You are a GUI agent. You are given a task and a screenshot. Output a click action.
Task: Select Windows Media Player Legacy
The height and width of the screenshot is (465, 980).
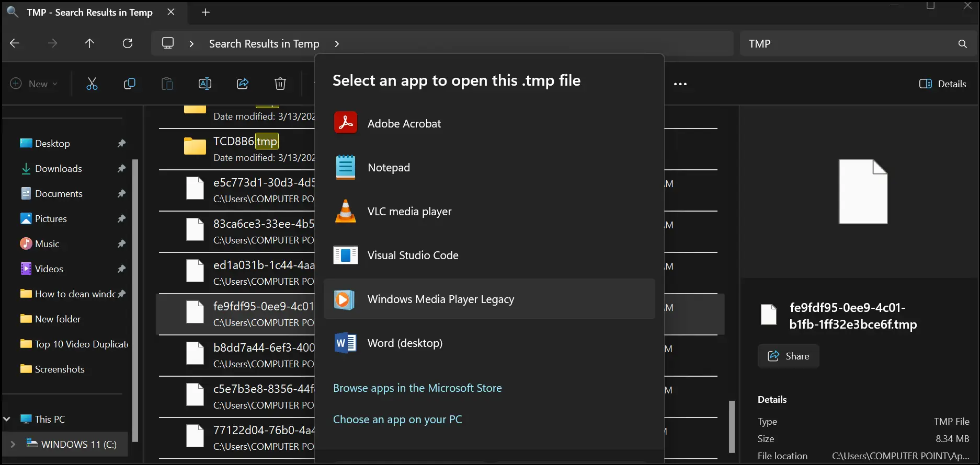tap(489, 299)
